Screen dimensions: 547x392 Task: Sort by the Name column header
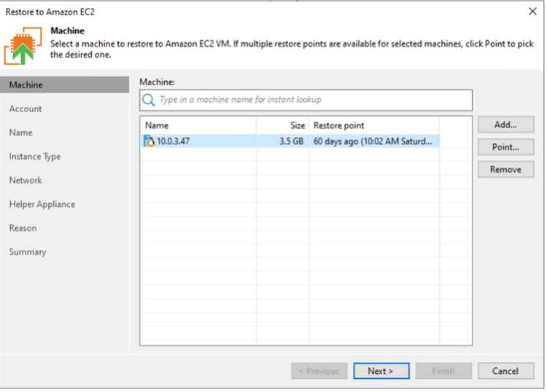(x=198, y=125)
